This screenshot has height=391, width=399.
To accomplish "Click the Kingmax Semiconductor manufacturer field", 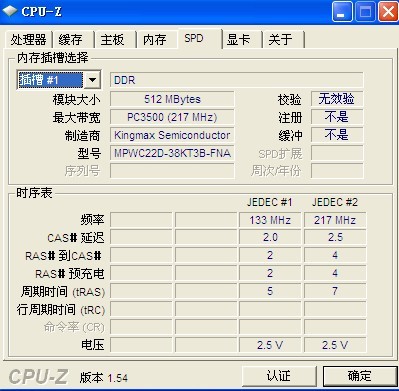I will click(172, 135).
